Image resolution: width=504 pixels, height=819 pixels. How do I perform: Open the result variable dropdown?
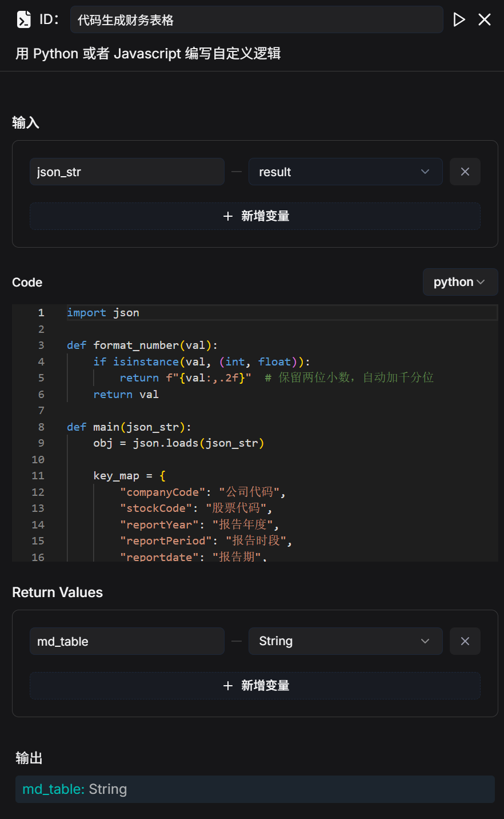[345, 172]
